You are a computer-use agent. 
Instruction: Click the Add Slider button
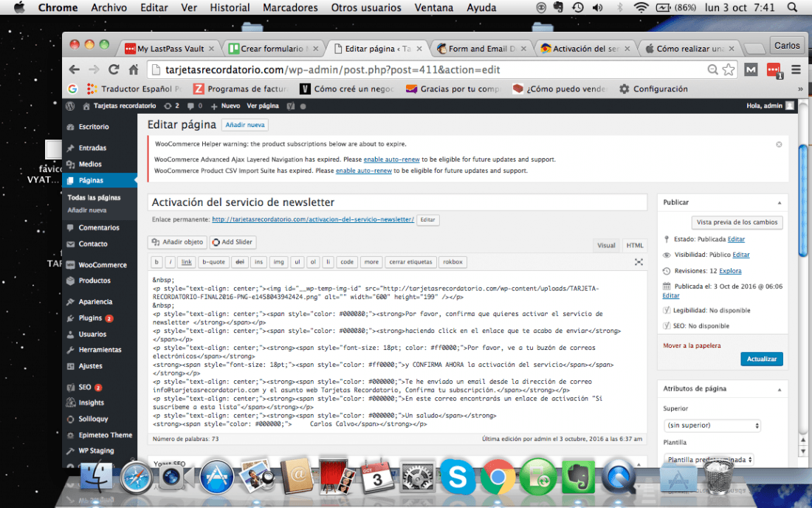point(232,242)
